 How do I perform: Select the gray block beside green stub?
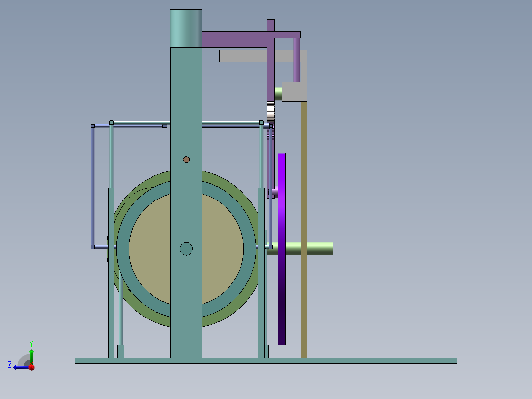click(x=295, y=92)
